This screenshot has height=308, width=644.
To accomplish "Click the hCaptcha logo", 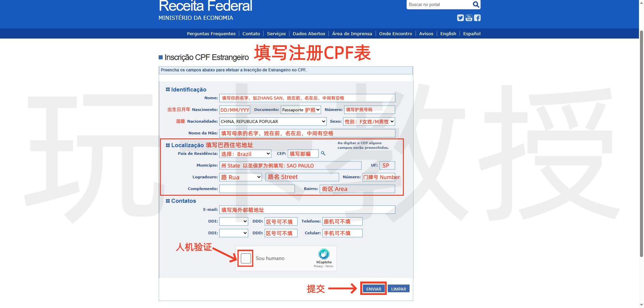I will click(324, 254).
